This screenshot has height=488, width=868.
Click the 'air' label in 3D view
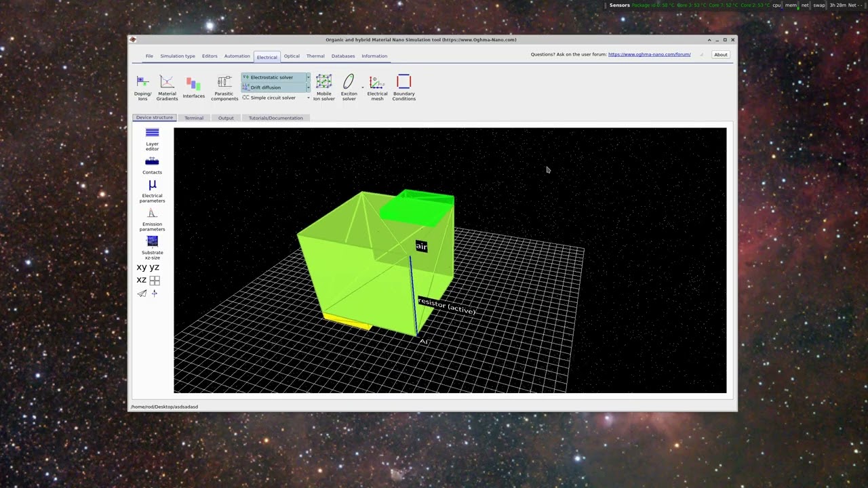(x=422, y=247)
